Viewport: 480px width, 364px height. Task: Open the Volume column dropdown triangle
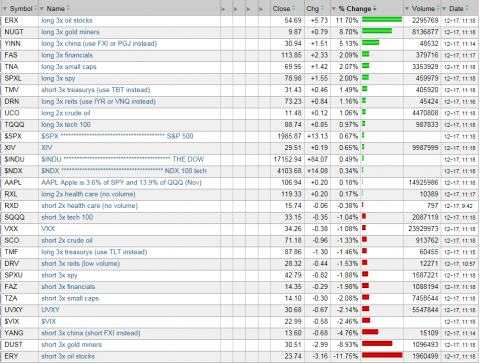[407, 9]
